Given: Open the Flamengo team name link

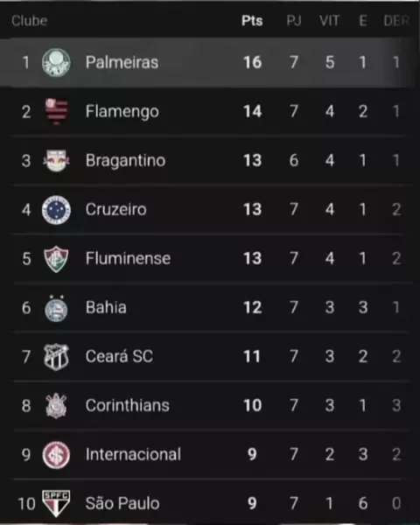Looking at the screenshot, I should (x=122, y=111).
